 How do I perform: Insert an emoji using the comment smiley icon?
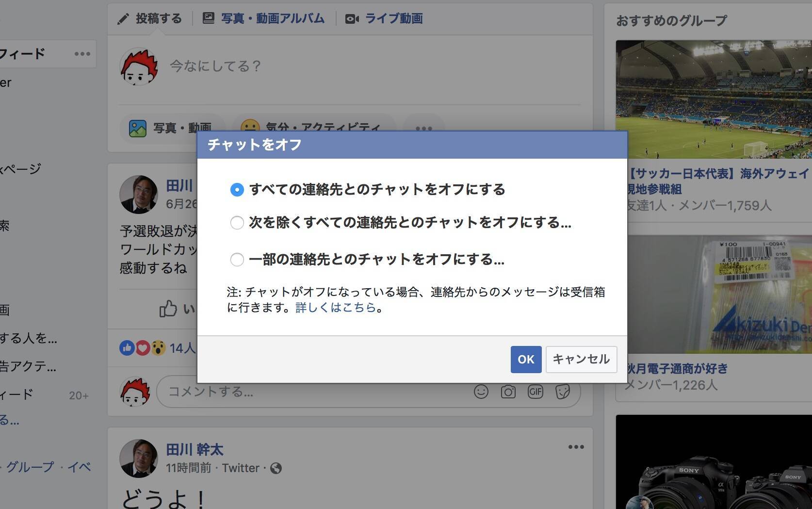481,392
